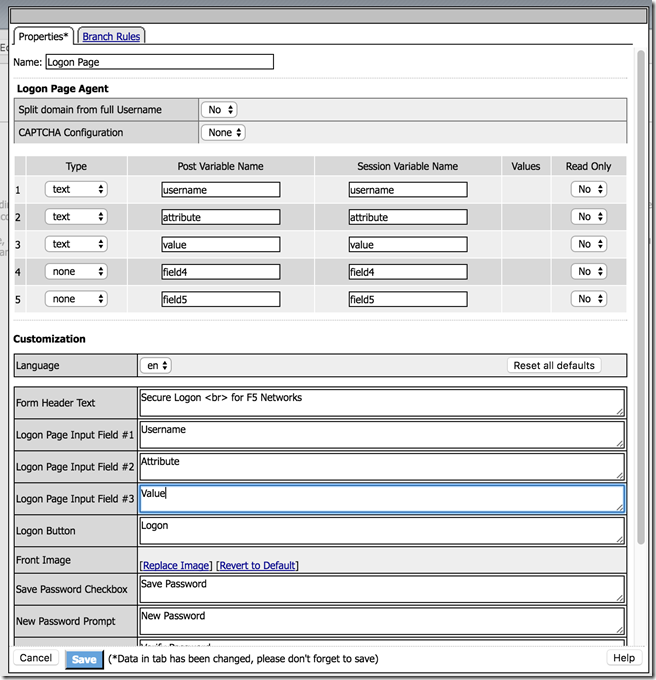This screenshot has width=656, height=680.
Task: Click the Replace Image link
Action: point(175,565)
